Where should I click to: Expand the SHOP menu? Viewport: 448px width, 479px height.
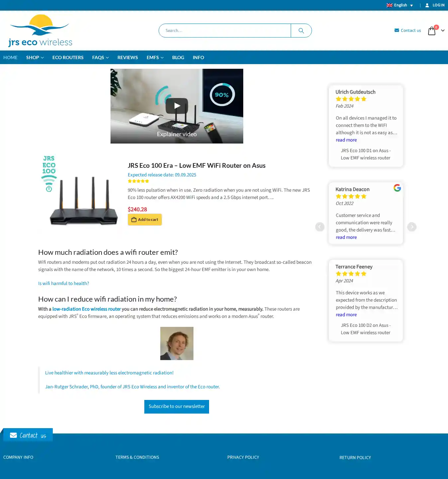click(35, 57)
